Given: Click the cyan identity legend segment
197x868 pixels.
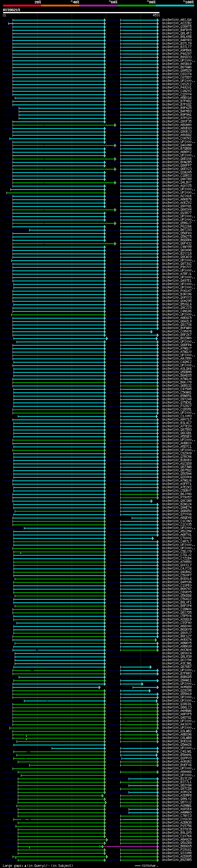Looking at the screenshot, I should tap(175, 6).
